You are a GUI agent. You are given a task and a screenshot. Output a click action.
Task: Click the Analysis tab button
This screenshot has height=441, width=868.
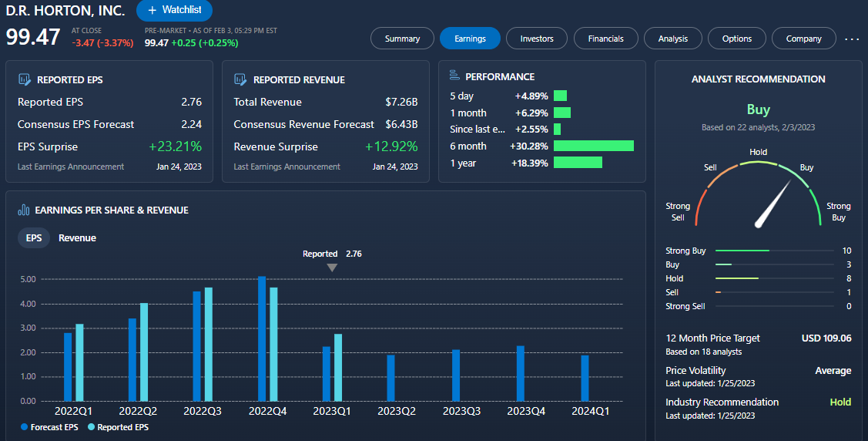click(672, 39)
